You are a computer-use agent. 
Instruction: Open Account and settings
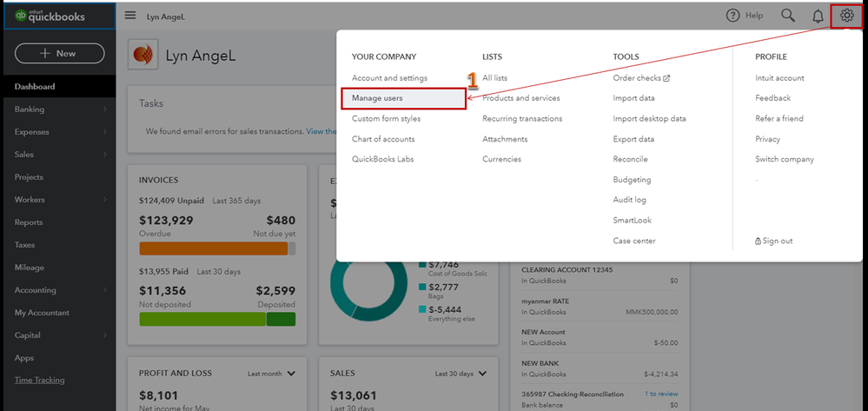(390, 78)
